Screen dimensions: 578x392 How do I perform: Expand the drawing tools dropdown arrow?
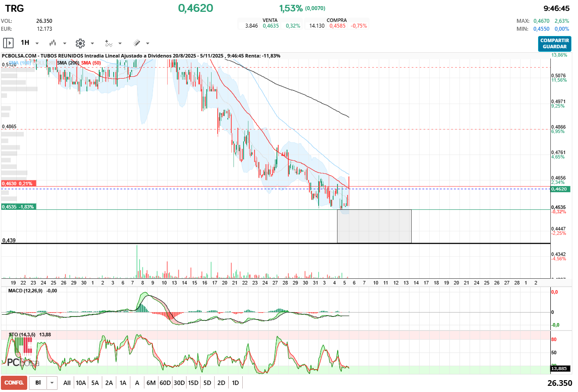[147, 43]
